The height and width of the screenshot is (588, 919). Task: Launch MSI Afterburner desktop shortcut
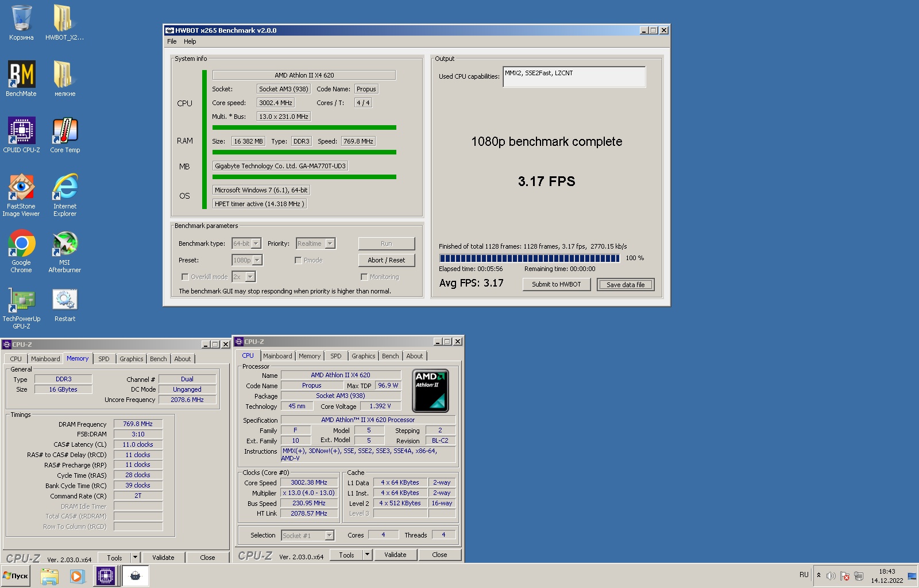(x=64, y=252)
